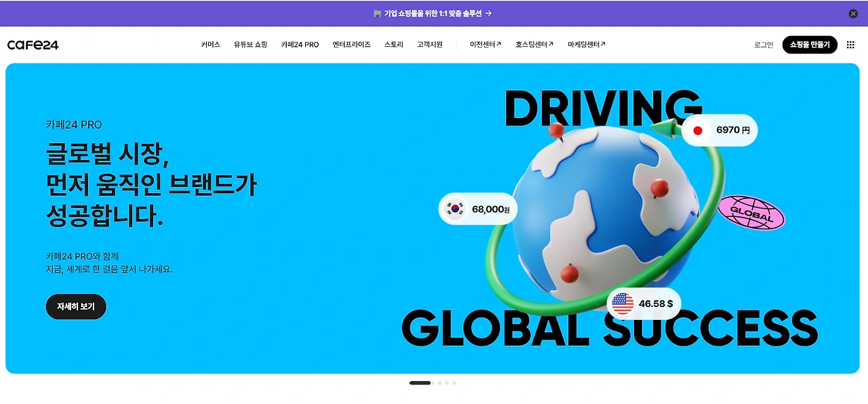Click the 글로벌 시장, headline text

coord(106,153)
